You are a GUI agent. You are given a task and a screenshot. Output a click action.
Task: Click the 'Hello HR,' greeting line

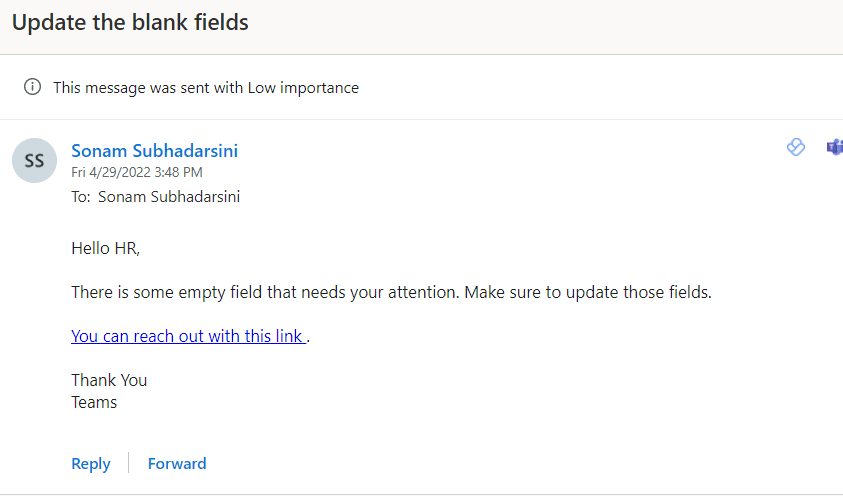105,248
